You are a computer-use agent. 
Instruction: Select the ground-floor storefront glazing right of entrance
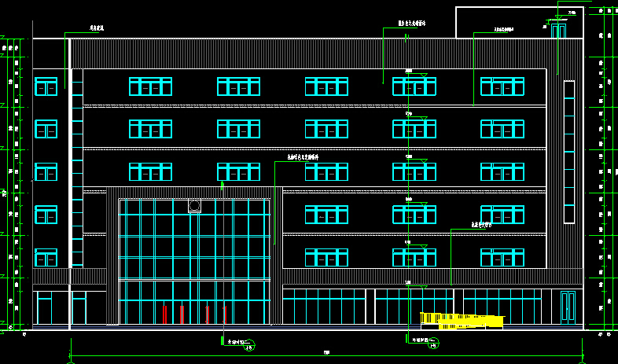coord(324,306)
